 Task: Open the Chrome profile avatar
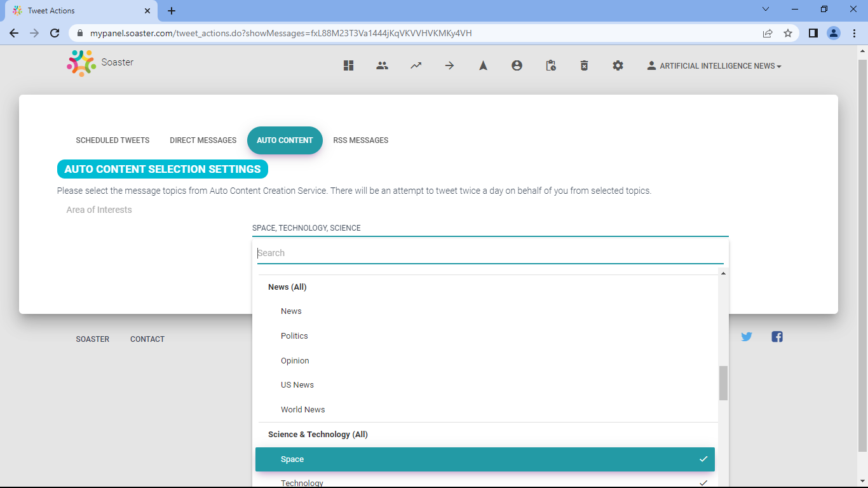[x=834, y=33]
